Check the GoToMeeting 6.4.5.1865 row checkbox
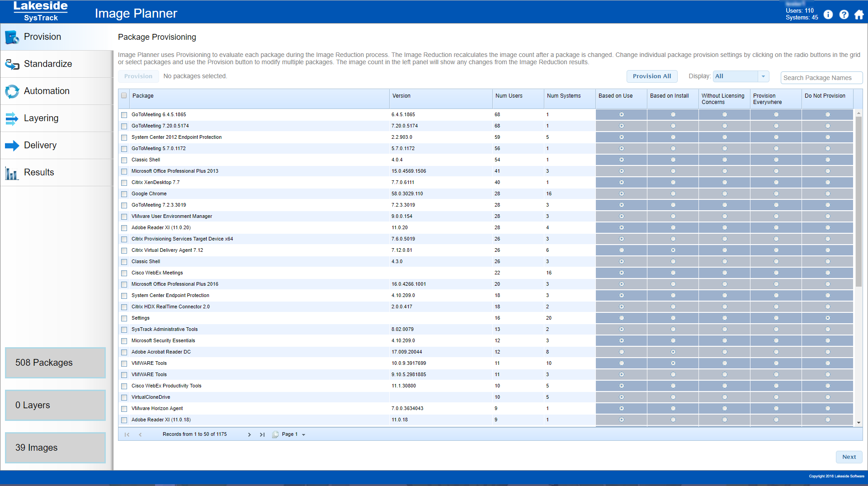 (x=124, y=115)
